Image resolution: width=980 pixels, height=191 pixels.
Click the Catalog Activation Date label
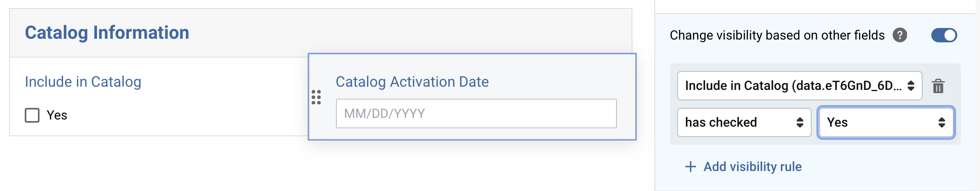(x=412, y=82)
